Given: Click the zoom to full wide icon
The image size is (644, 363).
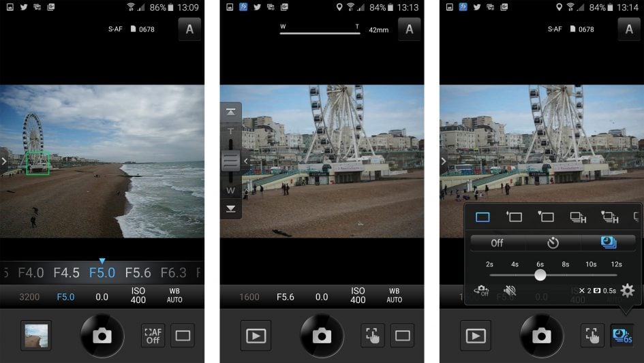Looking at the screenshot, I should tap(231, 208).
